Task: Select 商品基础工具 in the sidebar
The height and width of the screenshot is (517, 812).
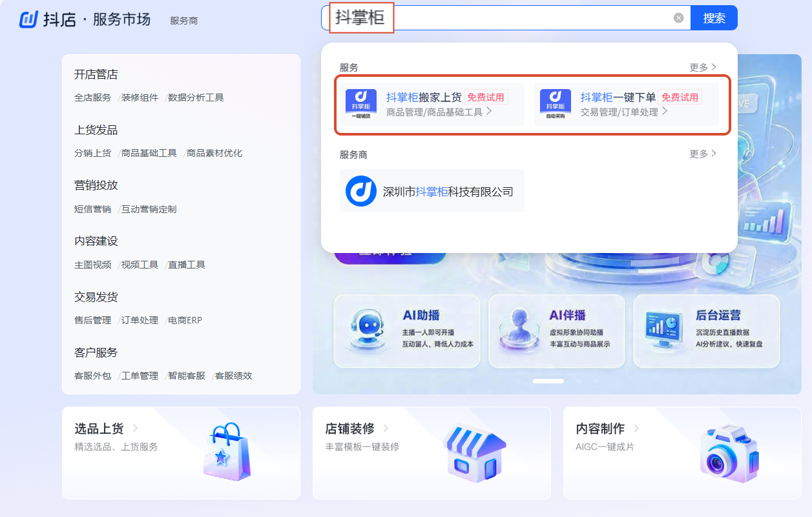Action: (x=149, y=154)
